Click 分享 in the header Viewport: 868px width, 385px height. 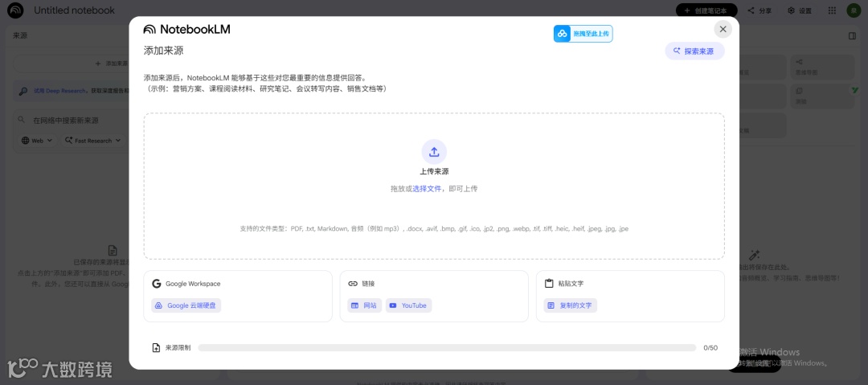tap(759, 10)
